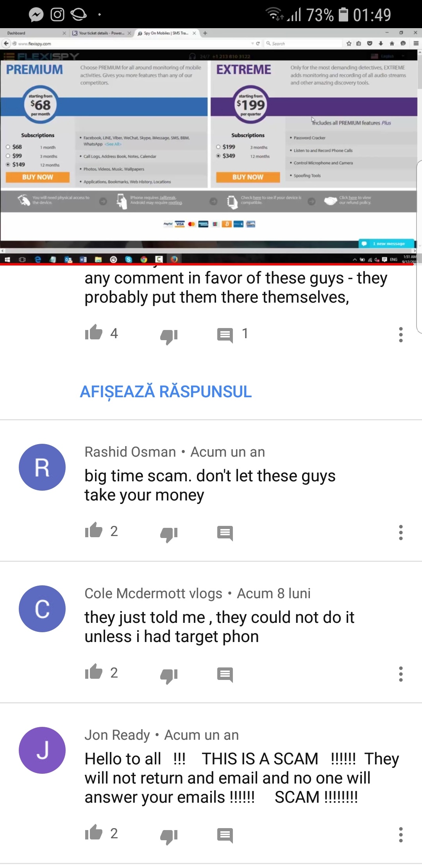
Task: Expand replies via AFIȘEAZĂ RĂSPUNSUL
Action: [x=166, y=392]
